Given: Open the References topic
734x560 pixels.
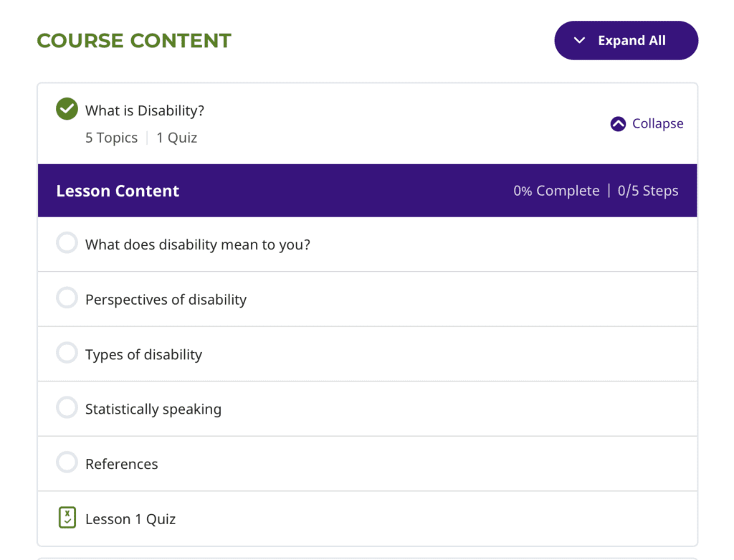Looking at the screenshot, I should click(121, 463).
